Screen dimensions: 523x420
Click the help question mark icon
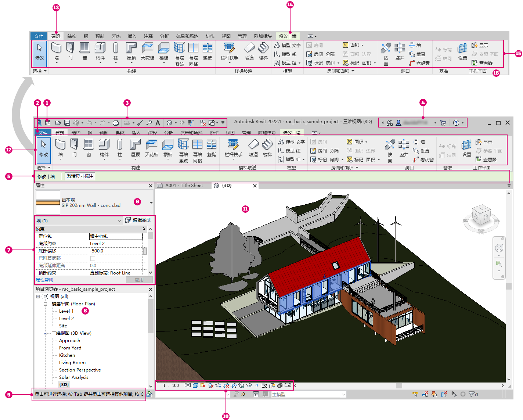(x=456, y=123)
